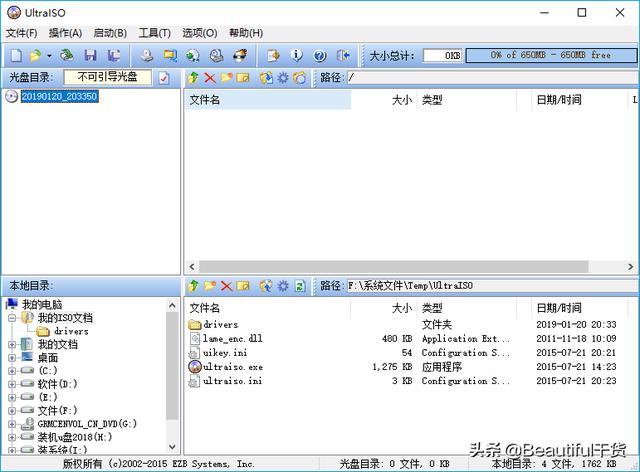Click the Exit door icon

point(343,55)
